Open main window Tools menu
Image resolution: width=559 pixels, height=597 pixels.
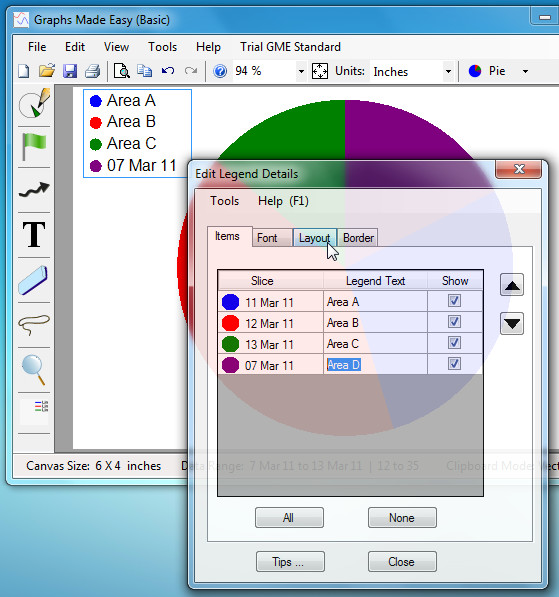163,47
